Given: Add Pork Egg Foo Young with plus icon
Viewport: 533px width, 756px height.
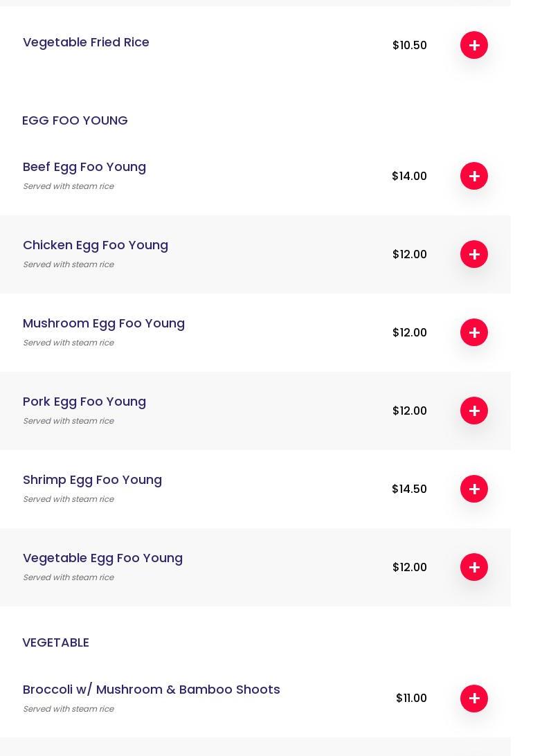Looking at the screenshot, I should 474,411.
